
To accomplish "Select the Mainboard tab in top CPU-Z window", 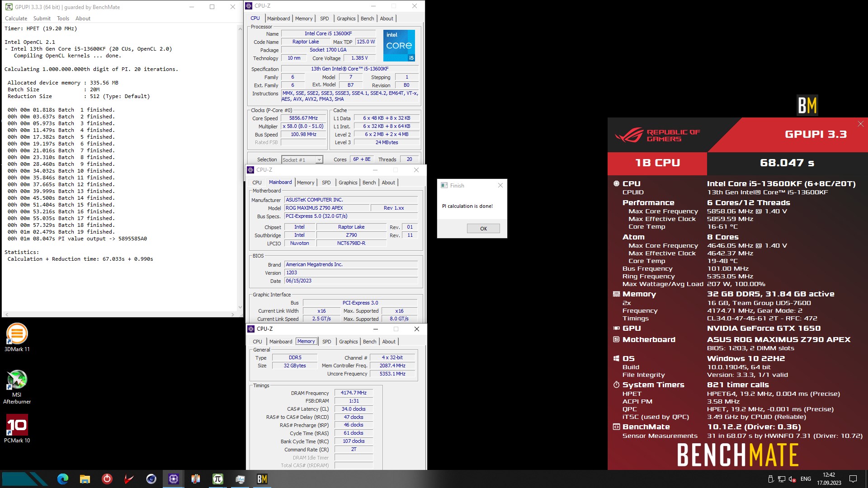I will pyautogui.click(x=278, y=19).
